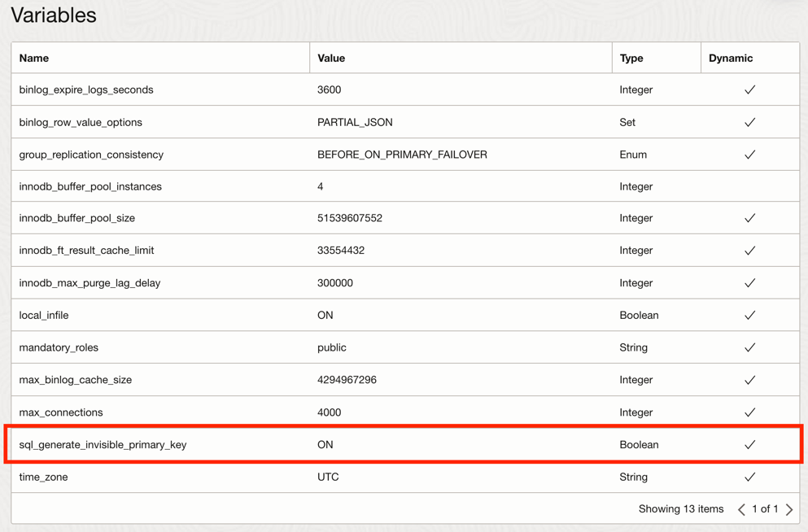Click the Value column header
This screenshot has width=808, height=532.
click(328, 58)
